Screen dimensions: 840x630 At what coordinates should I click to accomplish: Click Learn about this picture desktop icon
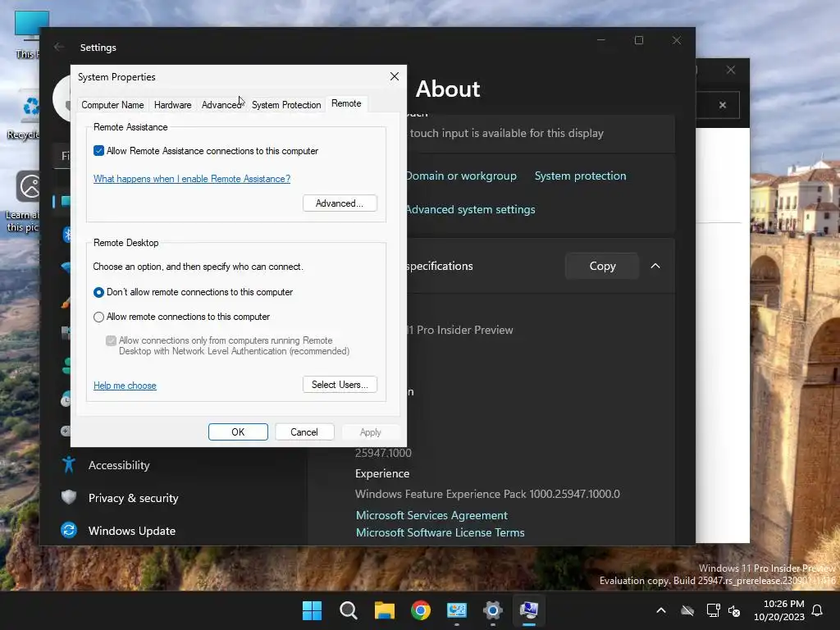(x=25, y=203)
